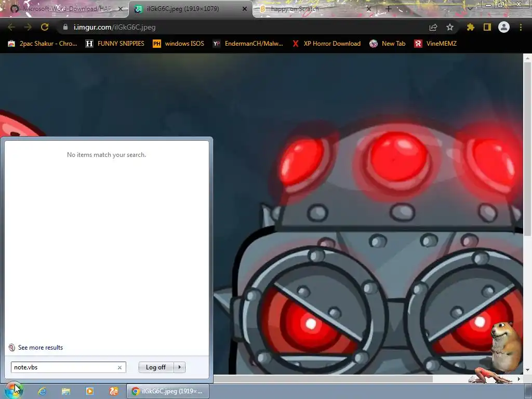Click See more results in Start menu

[x=41, y=348]
